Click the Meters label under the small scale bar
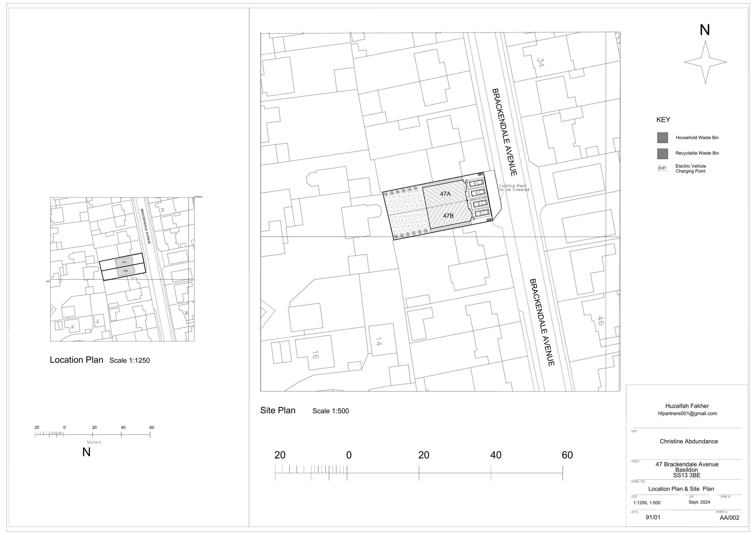The width and height of the screenshot is (756, 535). coord(94,442)
